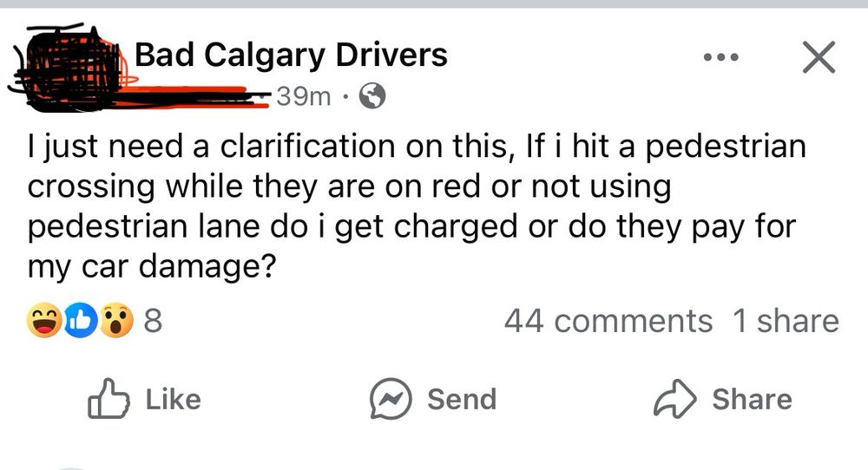Click the laughing Haha reaction emoji
The image size is (868, 470).
click(44, 321)
